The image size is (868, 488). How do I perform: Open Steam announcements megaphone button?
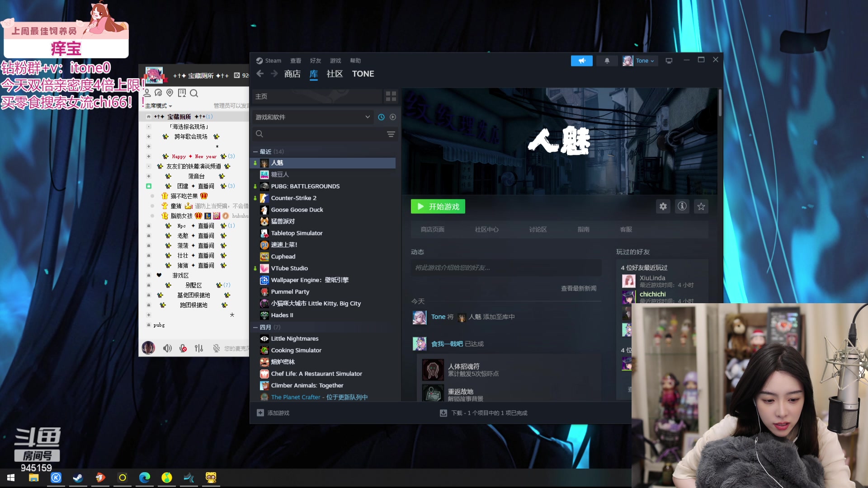[581, 61]
